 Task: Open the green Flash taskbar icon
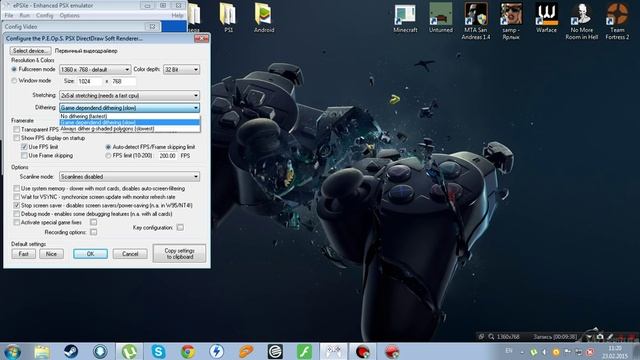tap(304, 351)
